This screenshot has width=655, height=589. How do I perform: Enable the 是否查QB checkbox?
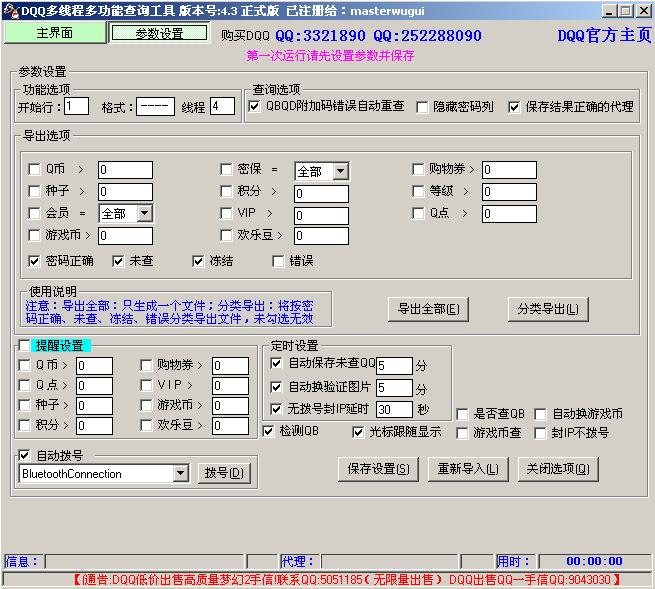click(462, 414)
